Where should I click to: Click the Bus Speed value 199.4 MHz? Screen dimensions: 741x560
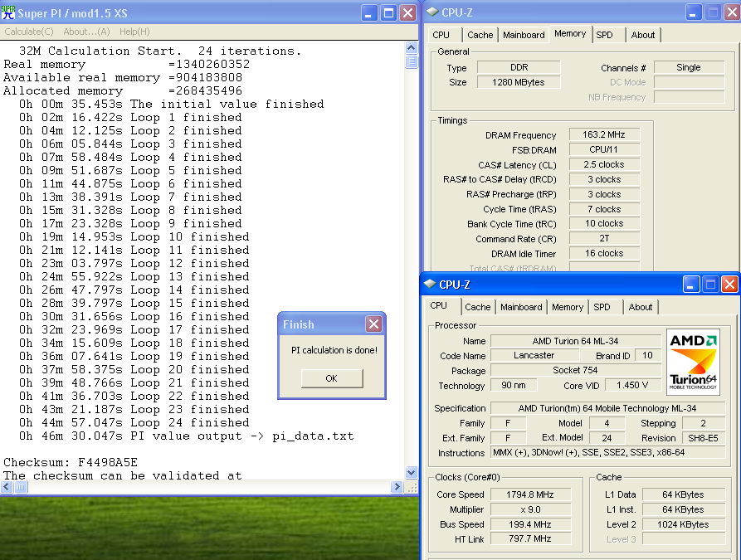coord(530,524)
